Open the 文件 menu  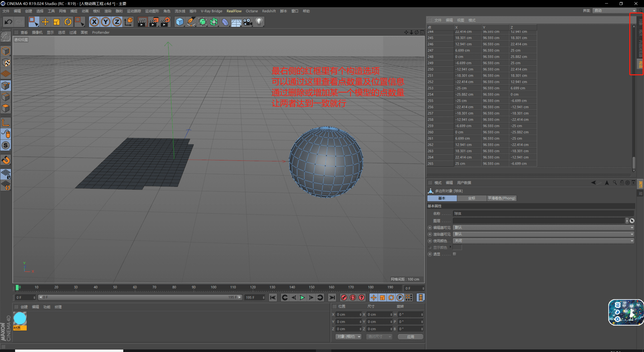[6, 11]
